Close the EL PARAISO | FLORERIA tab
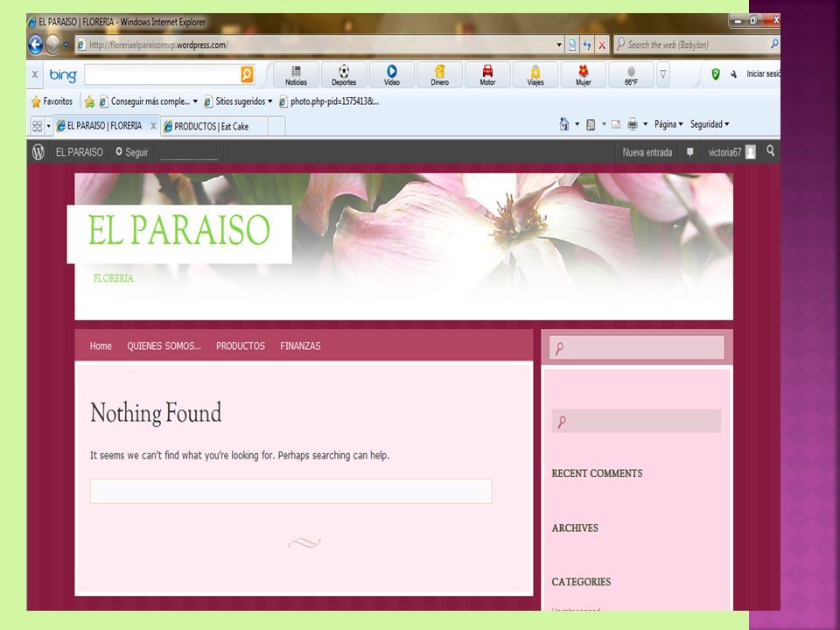 [153, 126]
